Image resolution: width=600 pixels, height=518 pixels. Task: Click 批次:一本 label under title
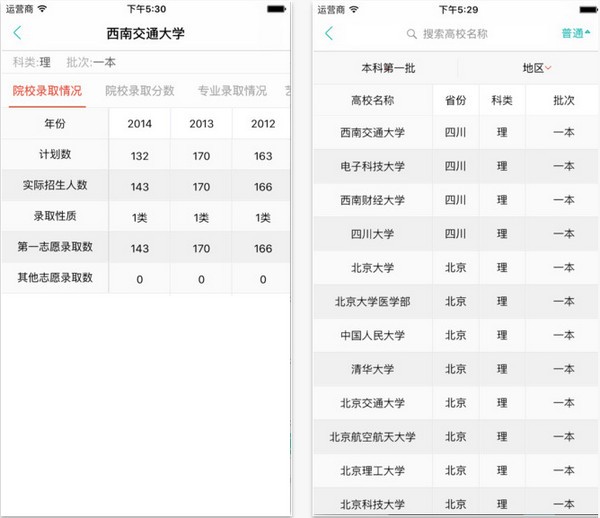(91, 62)
